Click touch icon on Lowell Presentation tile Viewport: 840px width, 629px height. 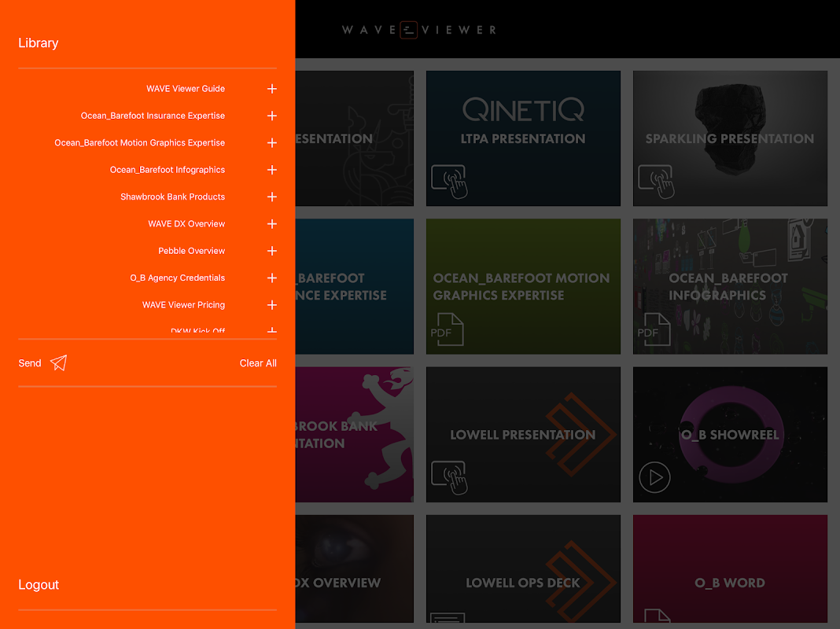(449, 477)
